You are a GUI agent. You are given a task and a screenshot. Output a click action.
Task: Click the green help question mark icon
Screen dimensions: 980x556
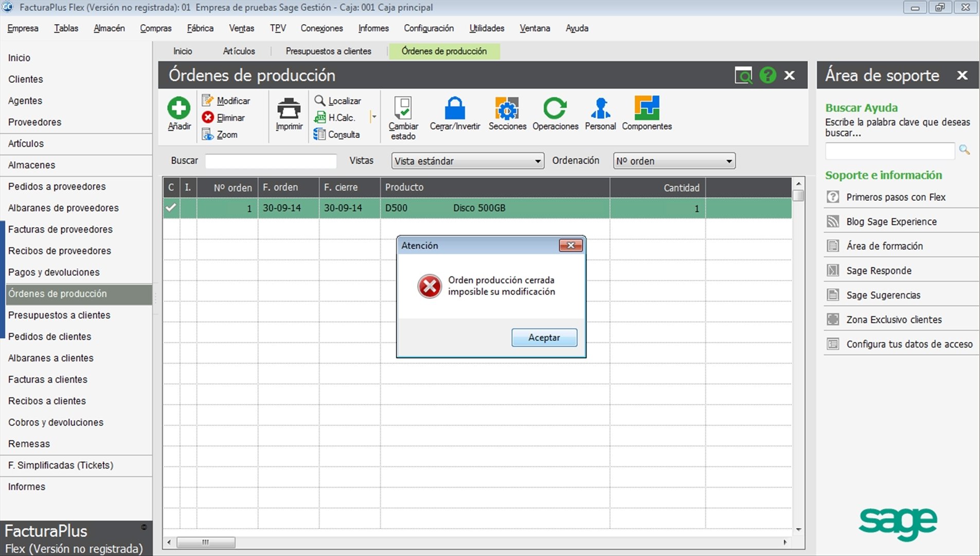(768, 75)
